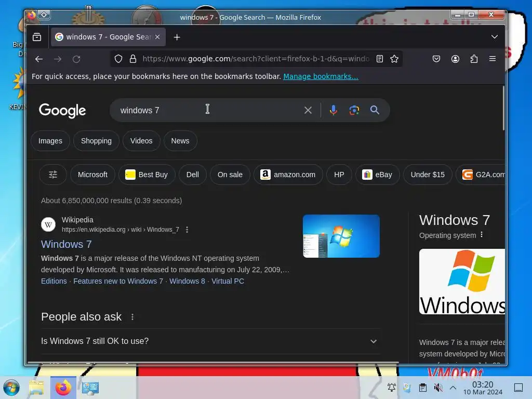Open Firefox hamburger application menu
The image size is (532, 399).
[x=493, y=59]
